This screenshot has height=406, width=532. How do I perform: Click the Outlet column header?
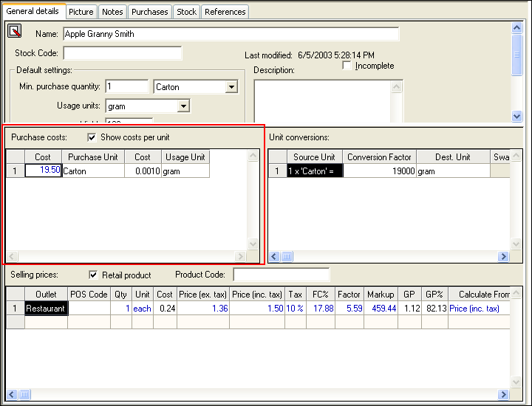(x=46, y=295)
